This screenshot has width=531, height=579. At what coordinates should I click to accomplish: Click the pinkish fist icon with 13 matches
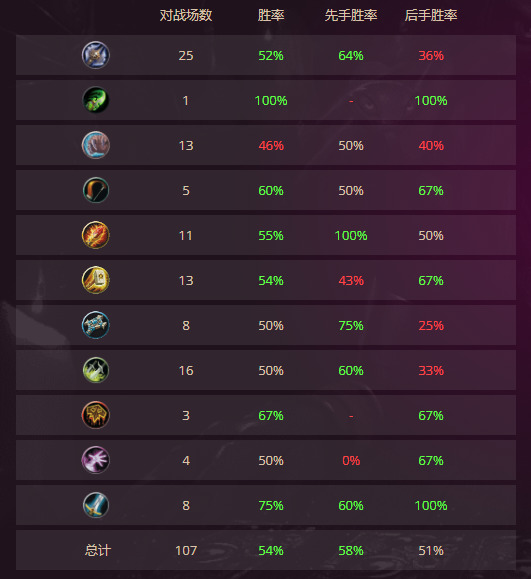tap(96, 145)
